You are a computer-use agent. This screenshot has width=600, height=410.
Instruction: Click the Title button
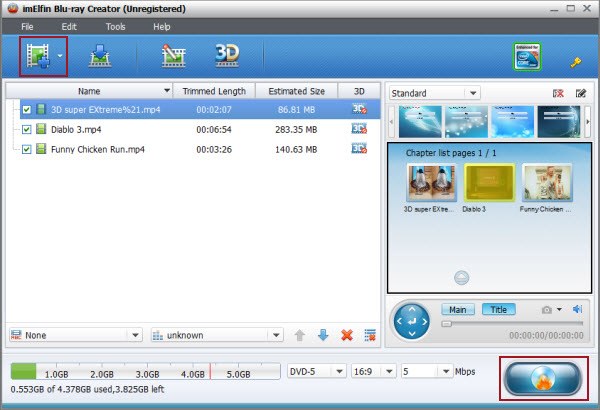(x=499, y=309)
